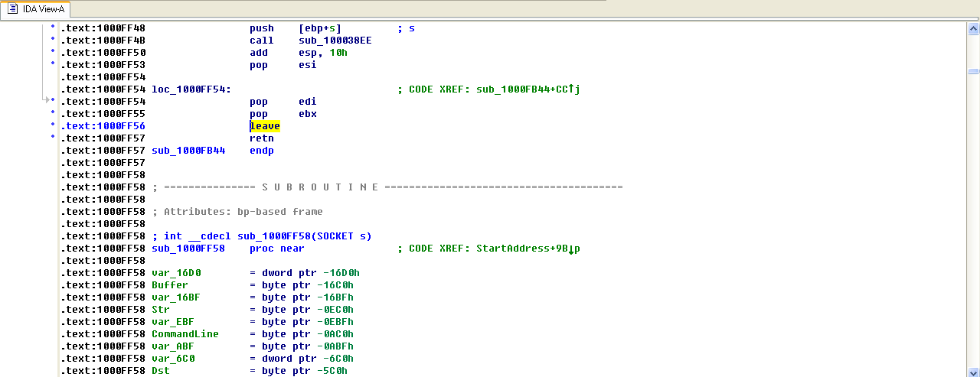
Task: Select the var_EBF variable
Action: click(173, 322)
